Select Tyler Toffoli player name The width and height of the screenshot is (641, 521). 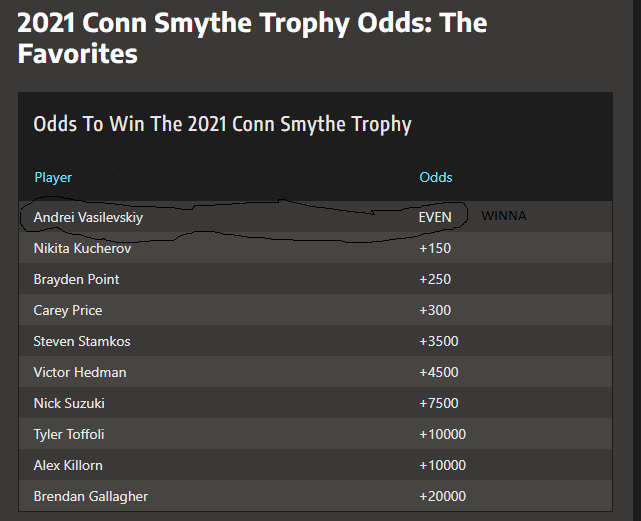pos(69,434)
